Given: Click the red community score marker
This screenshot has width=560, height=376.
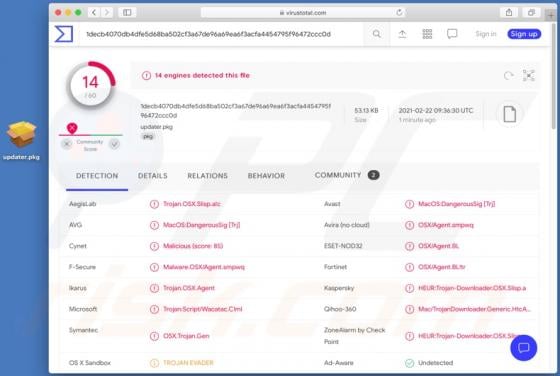Looking at the screenshot, I should coord(72,128).
